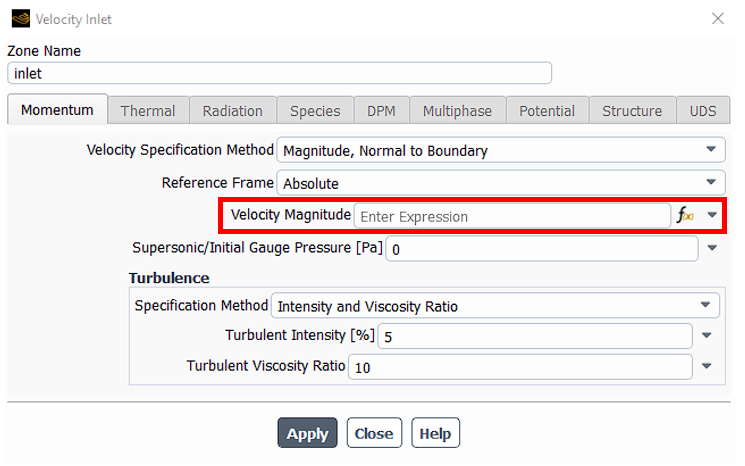
Task: Click the Apply button
Action: (307, 433)
